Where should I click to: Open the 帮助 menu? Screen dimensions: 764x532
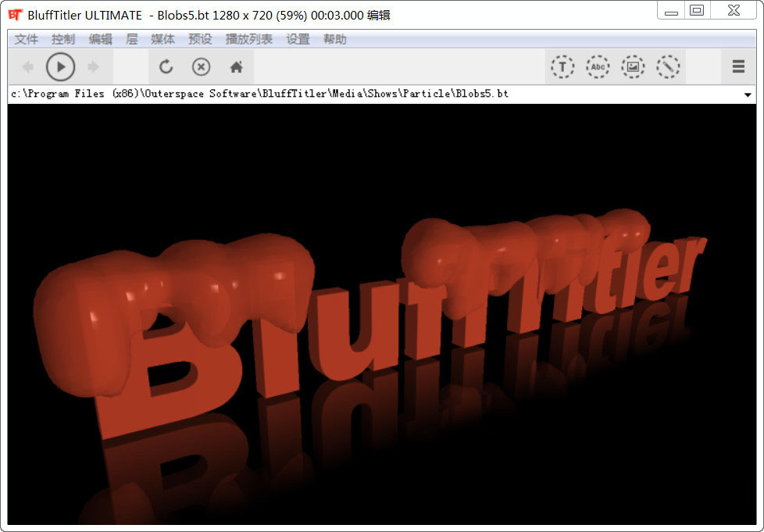(x=335, y=40)
